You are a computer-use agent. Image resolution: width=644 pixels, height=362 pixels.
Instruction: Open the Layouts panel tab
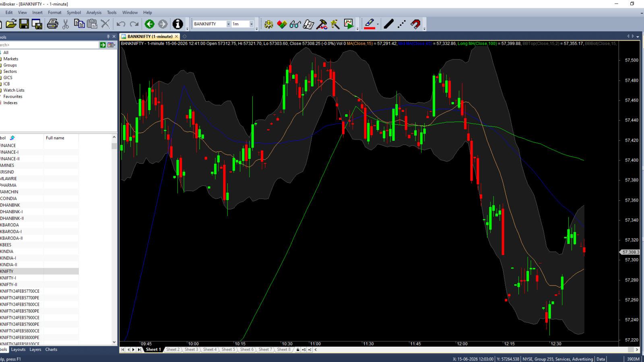(x=18, y=350)
